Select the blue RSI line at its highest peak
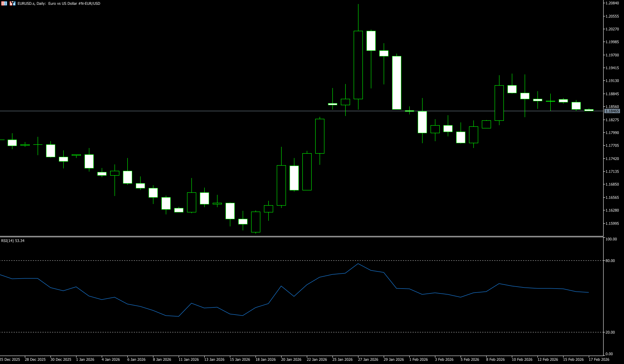Image resolution: width=624 pixels, height=364 pixels. 358,264
